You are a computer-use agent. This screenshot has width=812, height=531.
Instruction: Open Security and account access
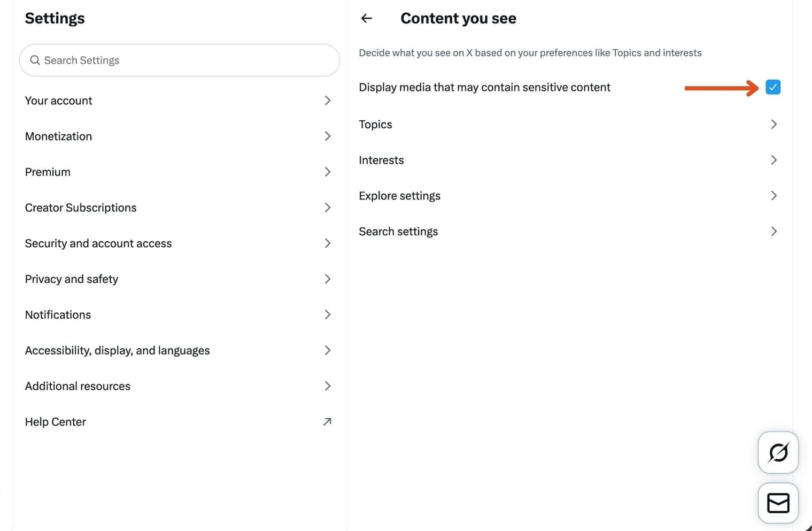click(98, 243)
